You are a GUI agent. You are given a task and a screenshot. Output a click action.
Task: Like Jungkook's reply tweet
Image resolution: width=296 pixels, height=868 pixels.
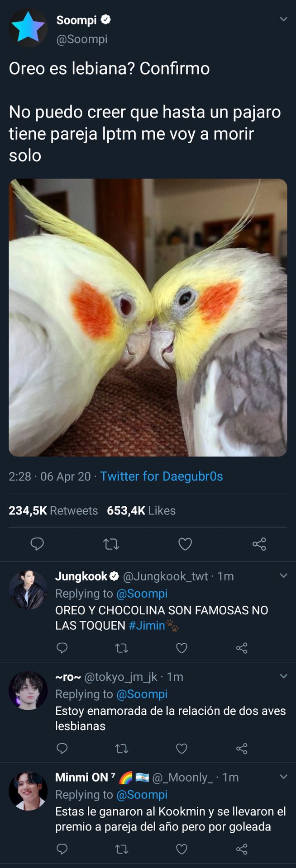181,648
